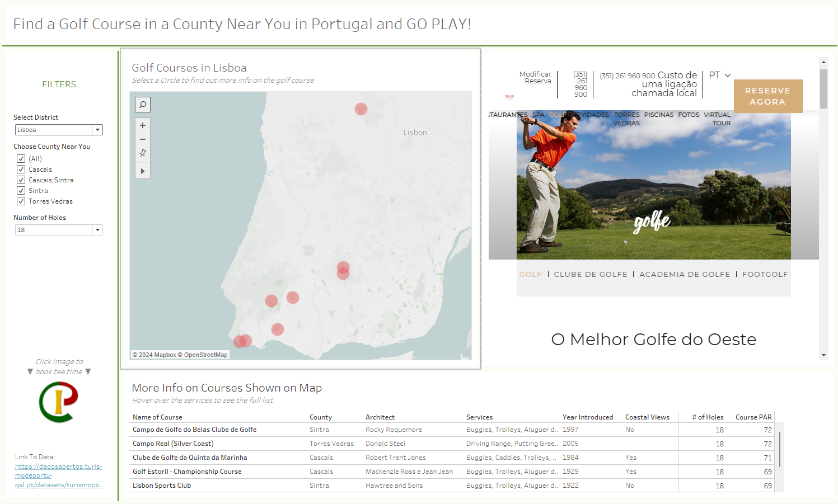Click the Turismo de Portugal logo
Image resolution: width=838 pixels, height=504 pixels.
(58, 402)
